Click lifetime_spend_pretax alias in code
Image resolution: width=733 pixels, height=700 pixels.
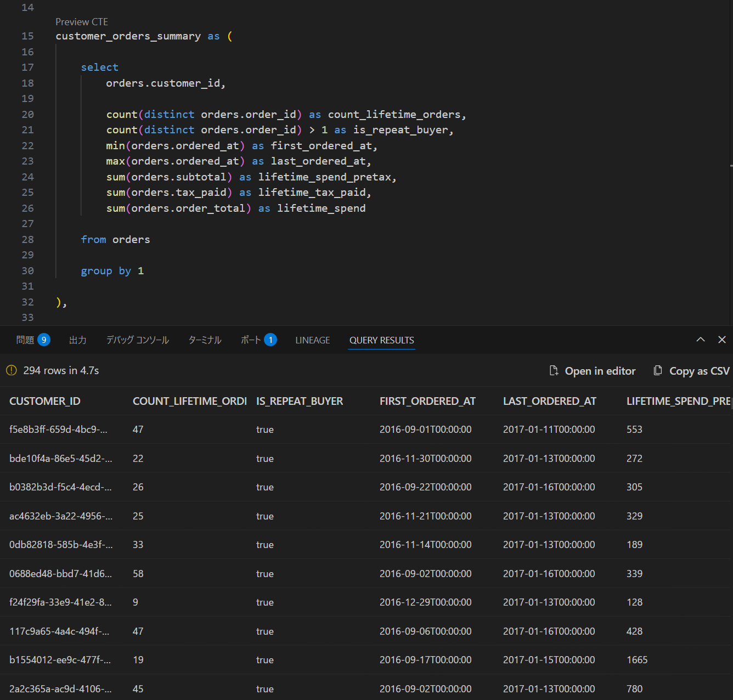(x=325, y=177)
